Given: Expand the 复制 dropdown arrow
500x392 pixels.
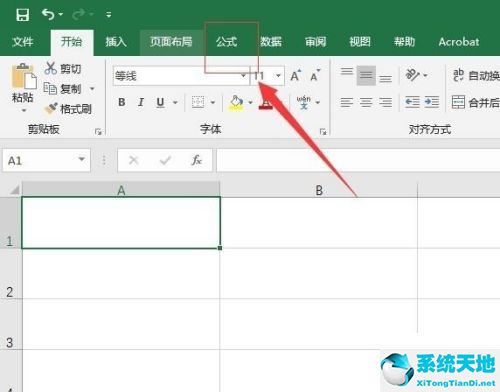Looking at the screenshot, I should click(x=92, y=89).
